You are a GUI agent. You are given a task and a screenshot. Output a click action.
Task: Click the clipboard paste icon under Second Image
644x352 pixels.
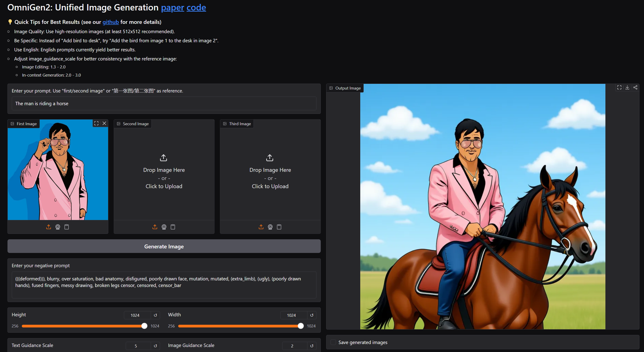click(173, 227)
